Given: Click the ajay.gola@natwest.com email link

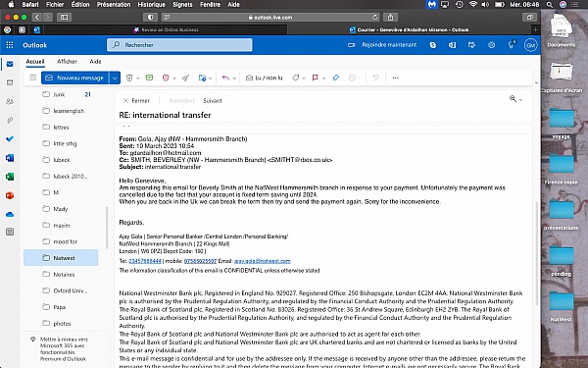Looking at the screenshot, I should point(262,261).
